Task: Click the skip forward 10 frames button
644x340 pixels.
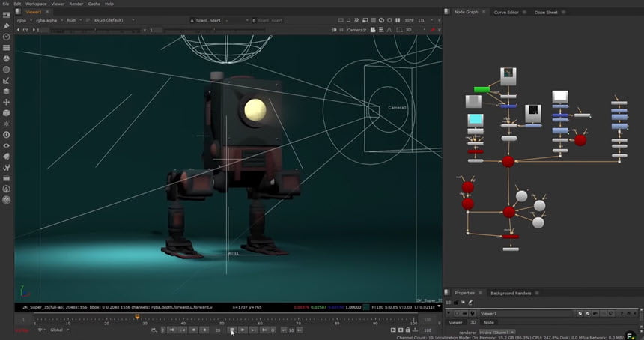Action: (300, 330)
